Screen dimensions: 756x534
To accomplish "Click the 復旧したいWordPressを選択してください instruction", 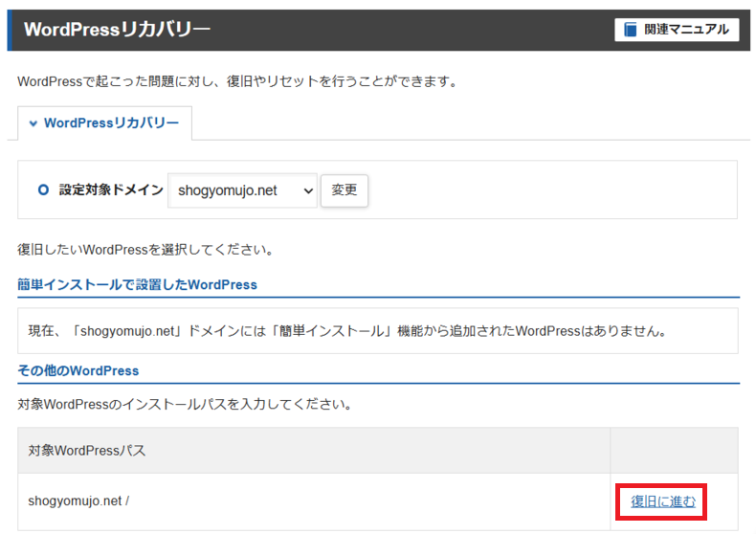I will point(146,250).
